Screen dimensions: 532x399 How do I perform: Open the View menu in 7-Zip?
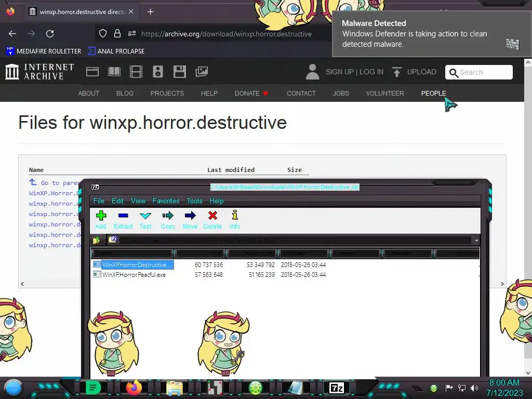click(138, 201)
